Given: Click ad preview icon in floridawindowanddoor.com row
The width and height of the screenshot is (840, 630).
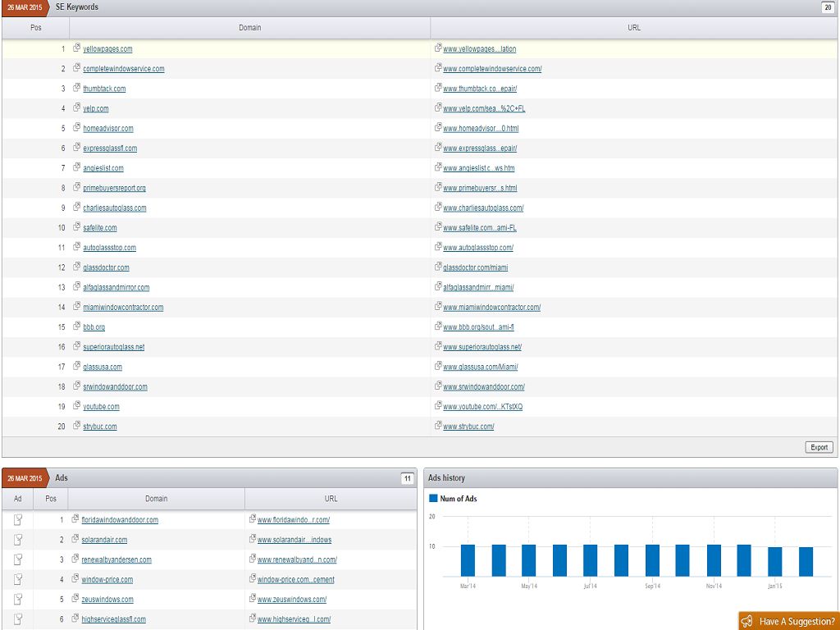Looking at the screenshot, I should click(x=18, y=520).
